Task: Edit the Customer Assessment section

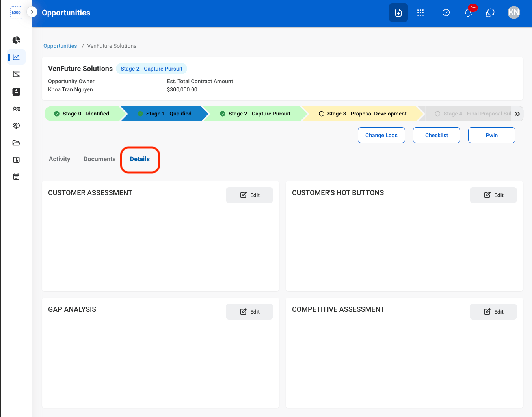Action: [x=249, y=195]
